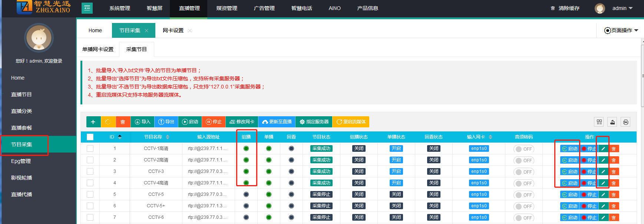Expand the 页面操作 dropdown

[x=621, y=30]
